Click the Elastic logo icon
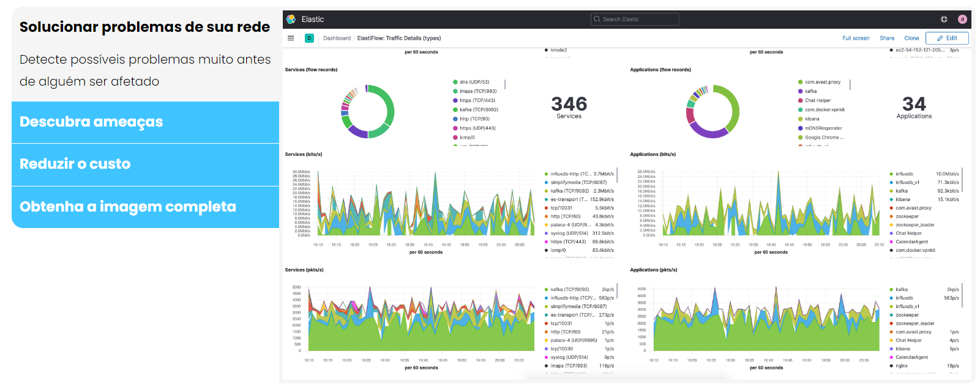This screenshot has width=980, height=387. [x=291, y=20]
